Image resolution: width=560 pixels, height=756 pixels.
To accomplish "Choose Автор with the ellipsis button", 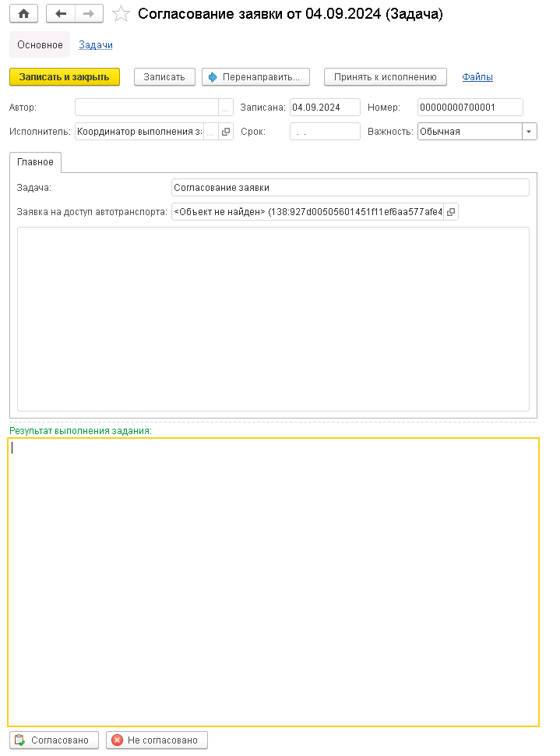I will click(x=225, y=108).
